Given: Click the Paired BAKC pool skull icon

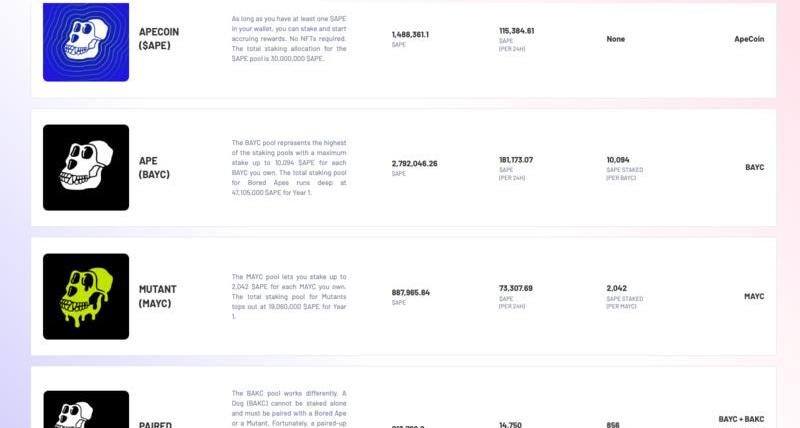Looking at the screenshot, I should [86, 410].
